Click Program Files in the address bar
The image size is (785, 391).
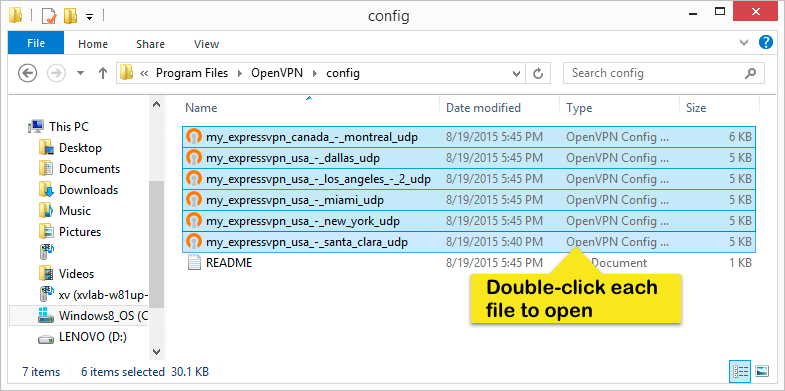point(192,73)
